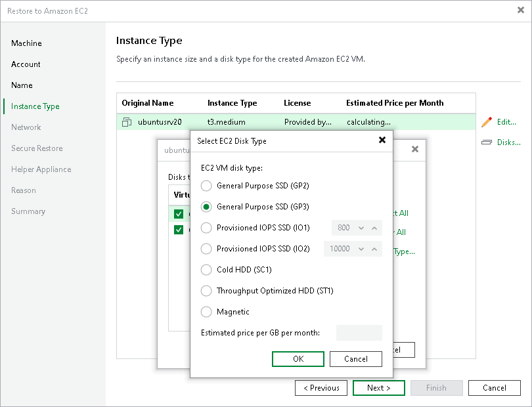The width and height of the screenshot is (532, 407).
Task: Select the ubuntusrv20 row name
Action: point(160,122)
